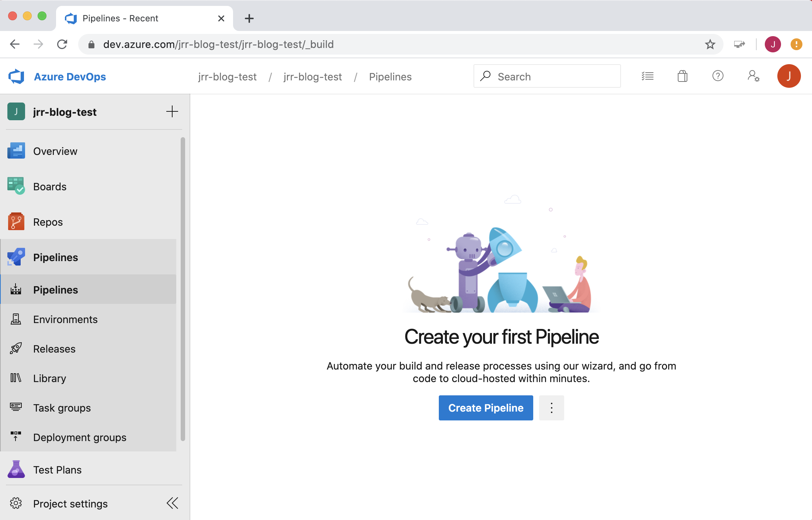Select Environments in the Pipelines submenu
This screenshot has width=812, height=520.
tap(65, 319)
